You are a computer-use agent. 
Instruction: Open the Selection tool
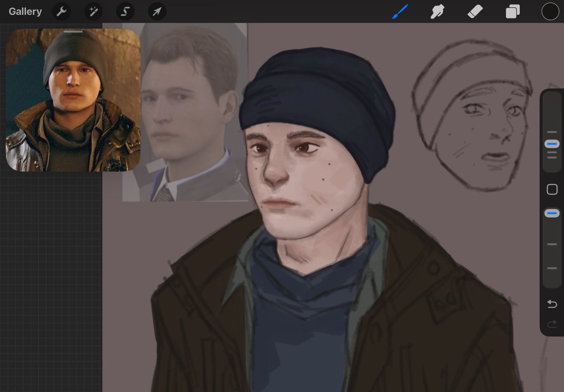click(x=125, y=11)
